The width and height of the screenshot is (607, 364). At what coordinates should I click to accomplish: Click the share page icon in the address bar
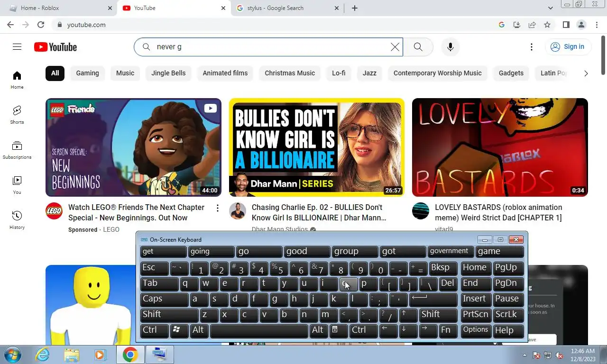(532, 25)
